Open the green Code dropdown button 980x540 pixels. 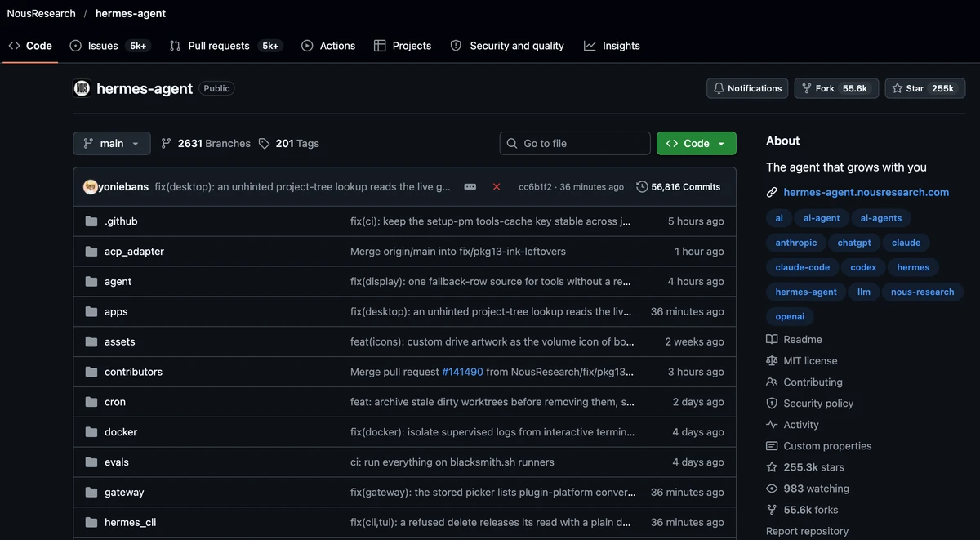pyautogui.click(x=697, y=143)
